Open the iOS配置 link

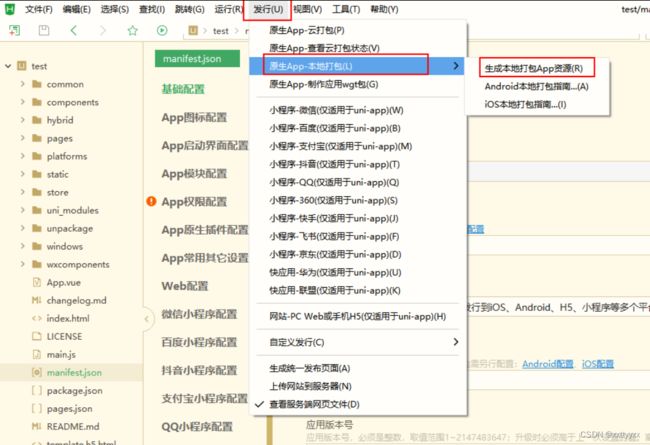click(598, 364)
